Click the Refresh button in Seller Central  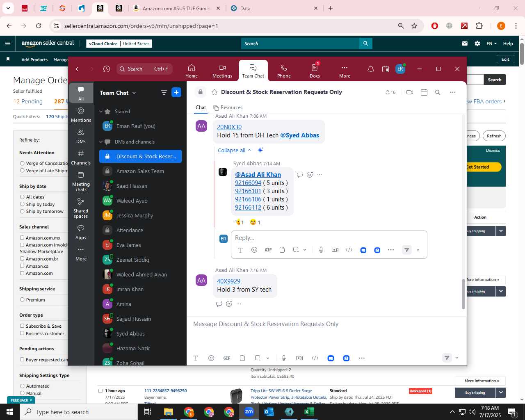point(494,136)
